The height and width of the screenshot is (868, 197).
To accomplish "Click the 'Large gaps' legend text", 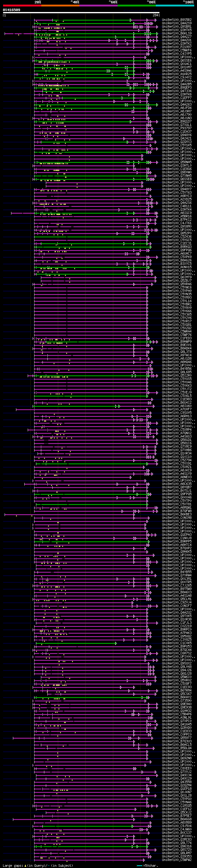I will point(13,866).
